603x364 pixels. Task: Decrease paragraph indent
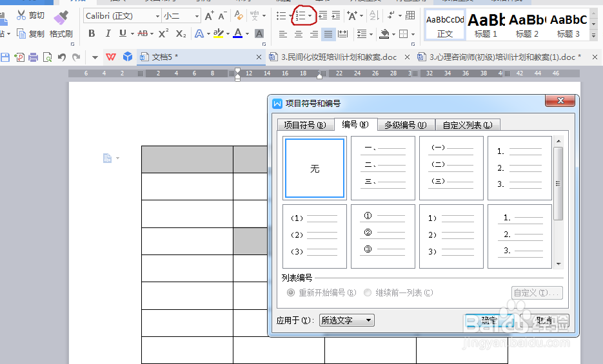coord(323,15)
